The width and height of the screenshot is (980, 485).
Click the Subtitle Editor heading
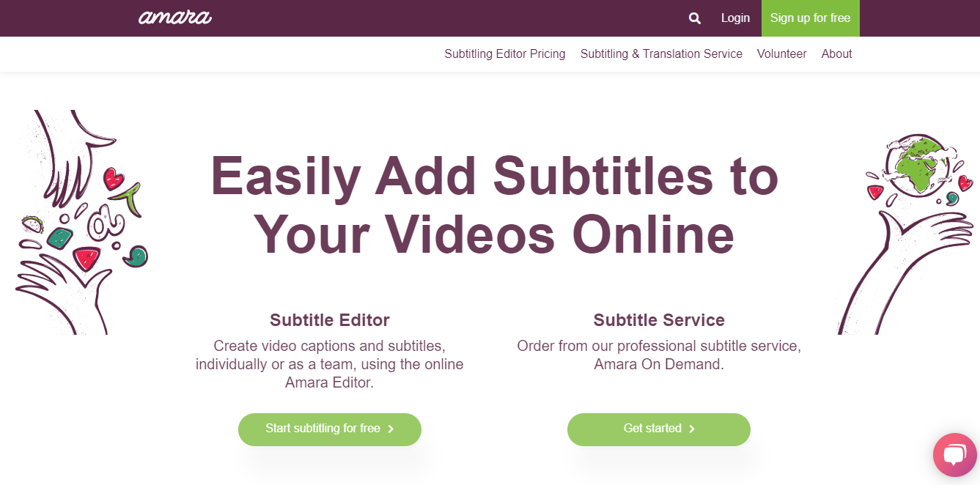click(330, 320)
